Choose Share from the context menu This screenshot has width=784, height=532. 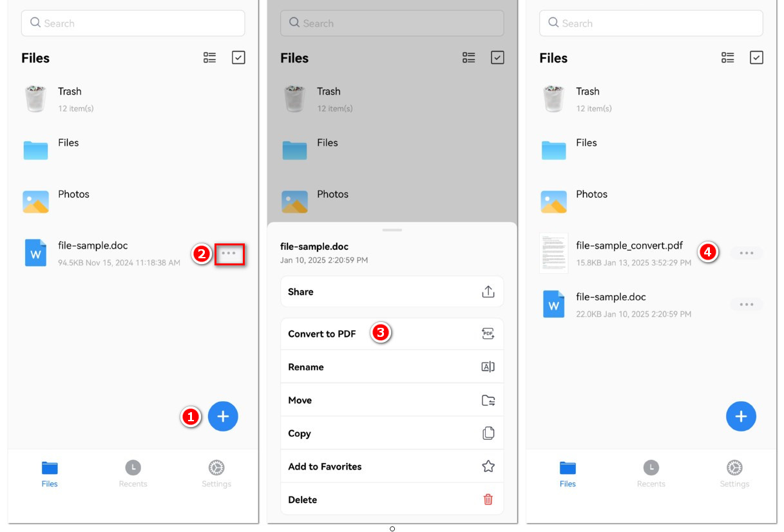[x=300, y=291]
